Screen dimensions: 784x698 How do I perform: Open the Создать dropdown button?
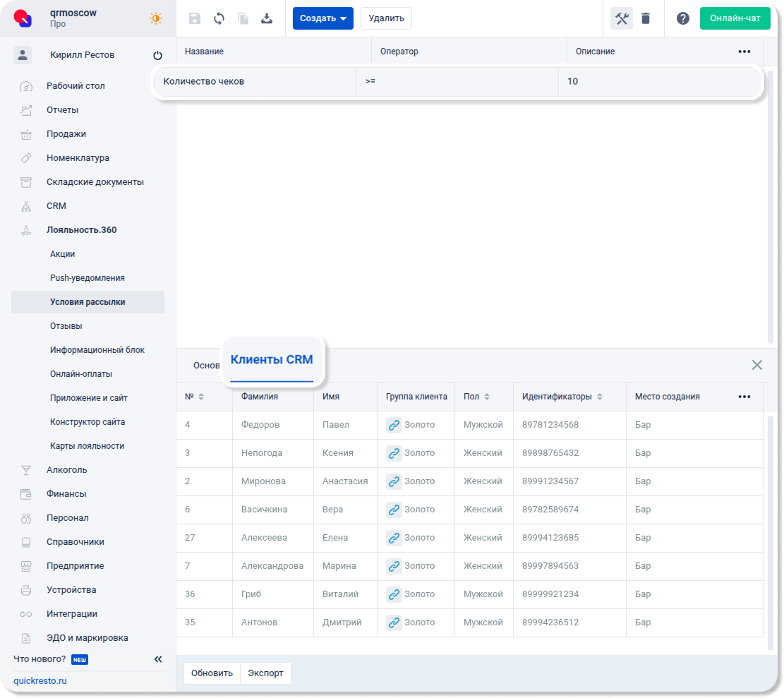[322, 18]
